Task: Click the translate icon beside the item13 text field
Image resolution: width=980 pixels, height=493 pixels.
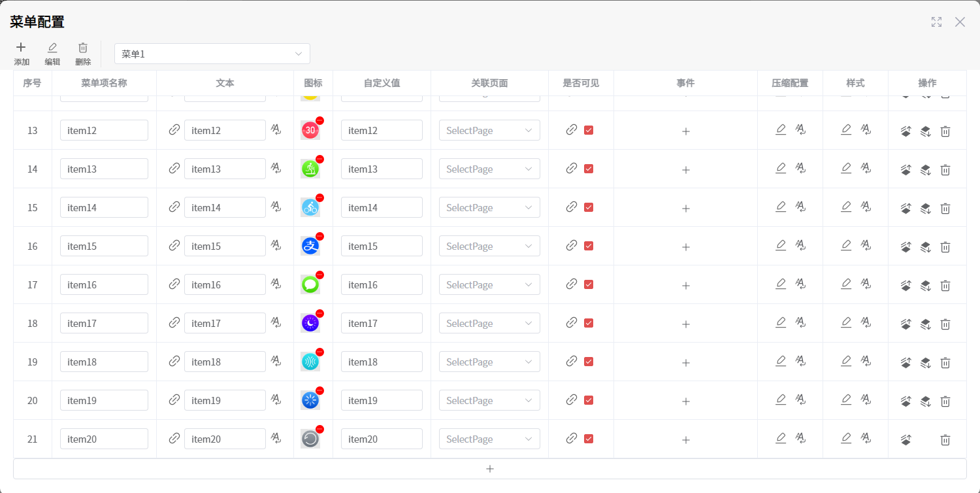Action: (x=276, y=169)
